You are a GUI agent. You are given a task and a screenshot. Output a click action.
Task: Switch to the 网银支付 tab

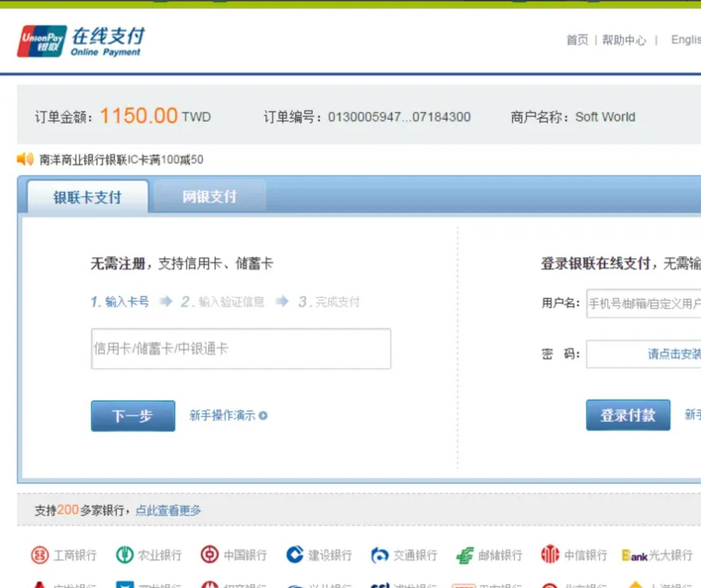pyautogui.click(x=209, y=197)
